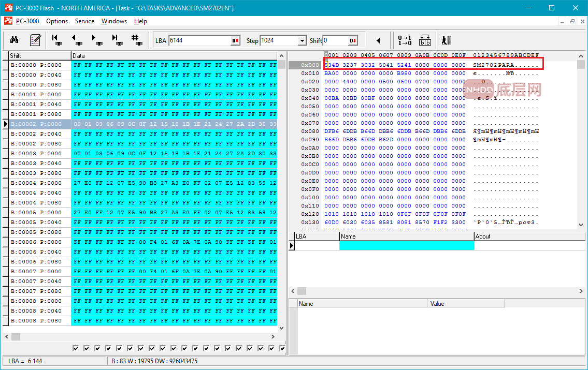Open the Service menu

click(x=85, y=21)
